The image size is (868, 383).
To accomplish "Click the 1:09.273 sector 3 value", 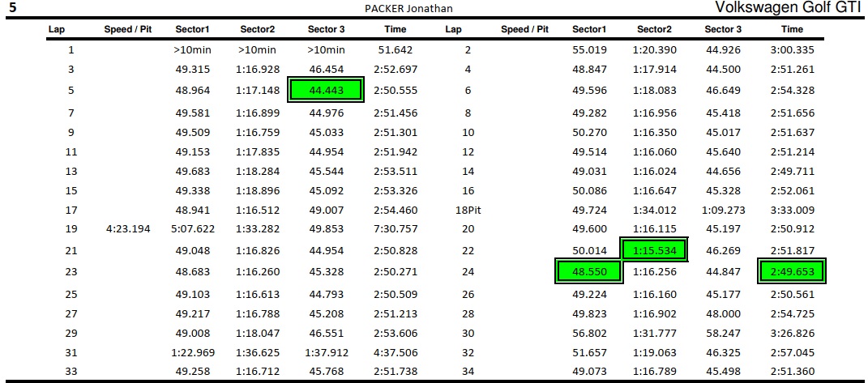I will click(x=723, y=211).
